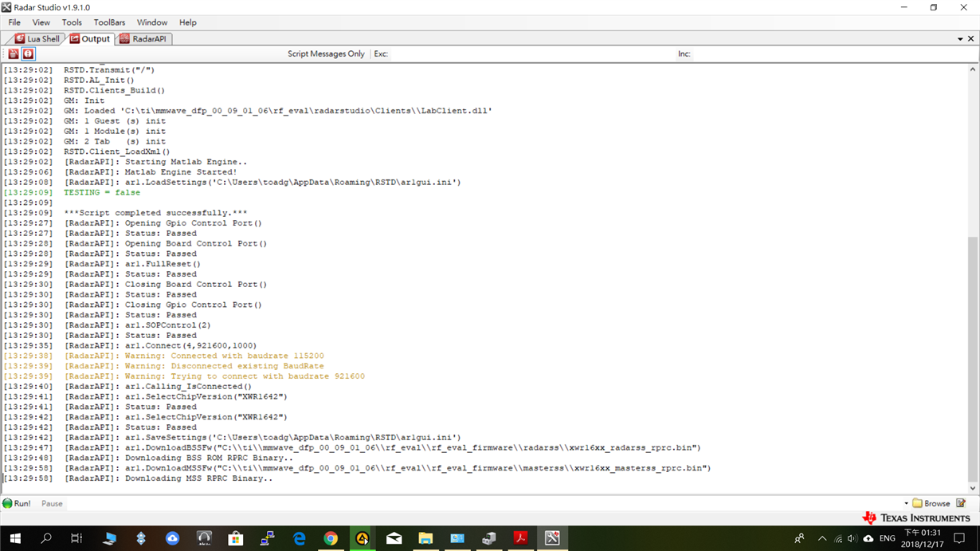Click the 'TESTING = false' log line
The height and width of the screenshot is (551, 980).
(x=102, y=192)
